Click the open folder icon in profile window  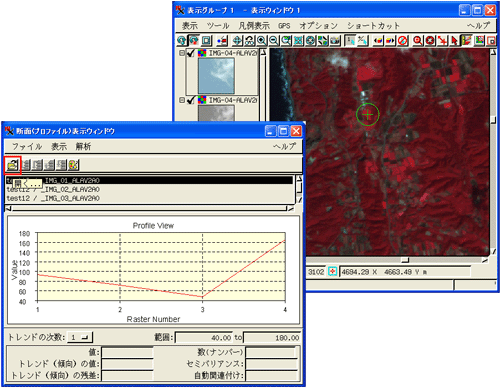pyautogui.click(x=13, y=165)
